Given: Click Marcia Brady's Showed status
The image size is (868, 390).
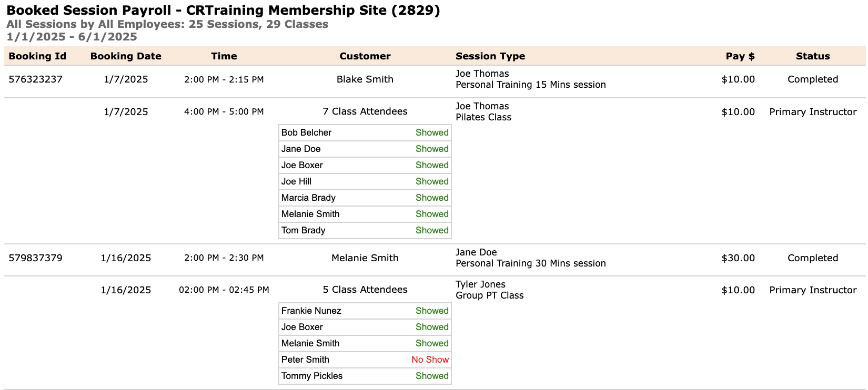Looking at the screenshot, I should pos(432,198).
